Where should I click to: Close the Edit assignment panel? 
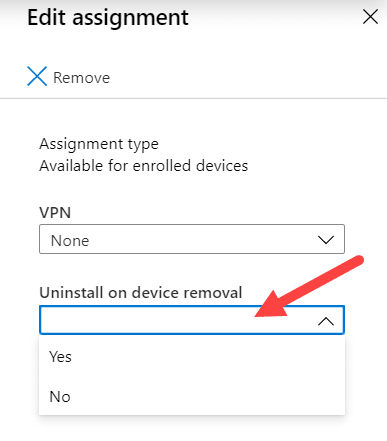point(370,17)
